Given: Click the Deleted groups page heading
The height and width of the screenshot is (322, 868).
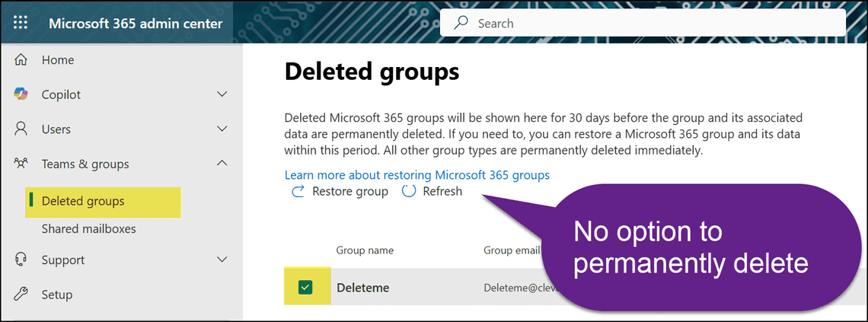Looking at the screenshot, I should (x=372, y=72).
